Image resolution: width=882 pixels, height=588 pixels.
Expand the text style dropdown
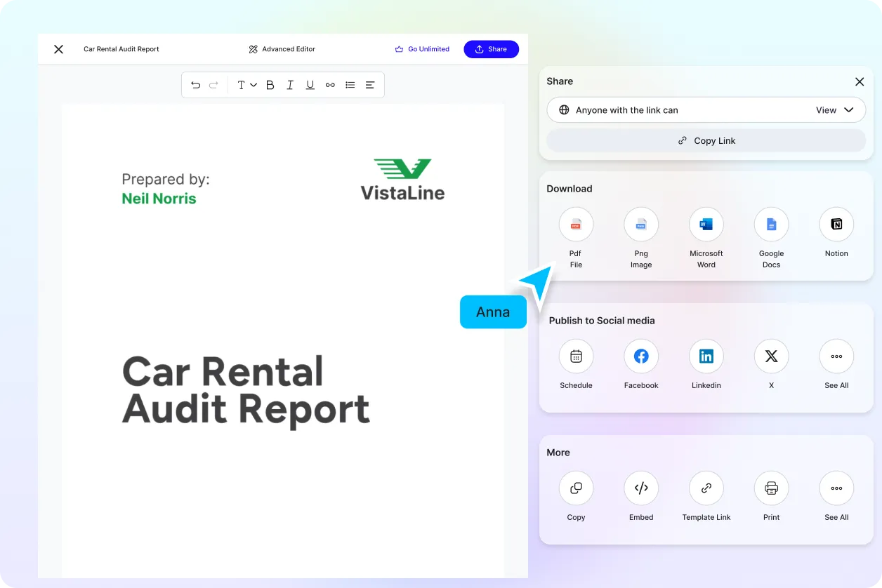pyautogui.click(x=246, y=84)
